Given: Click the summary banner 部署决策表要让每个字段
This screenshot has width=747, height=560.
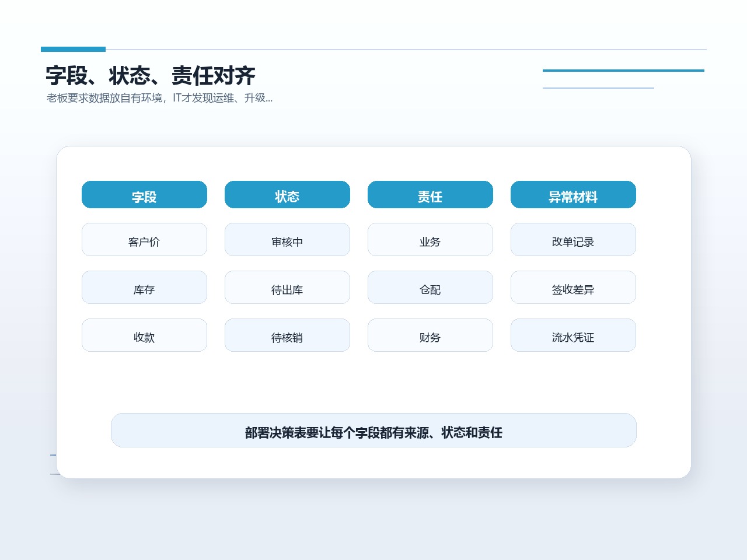Looking at the screenshot, I should pos(373,430).
